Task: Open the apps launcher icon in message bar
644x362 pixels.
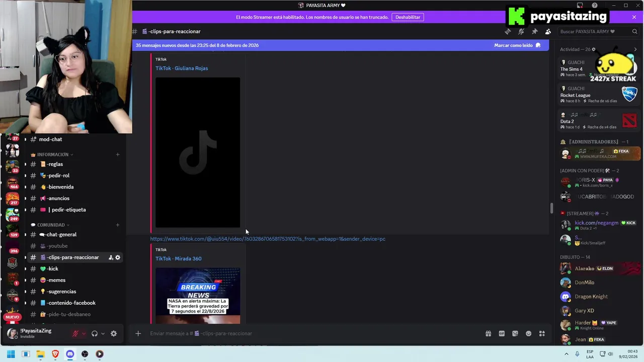Action: [x=542, y=333]
